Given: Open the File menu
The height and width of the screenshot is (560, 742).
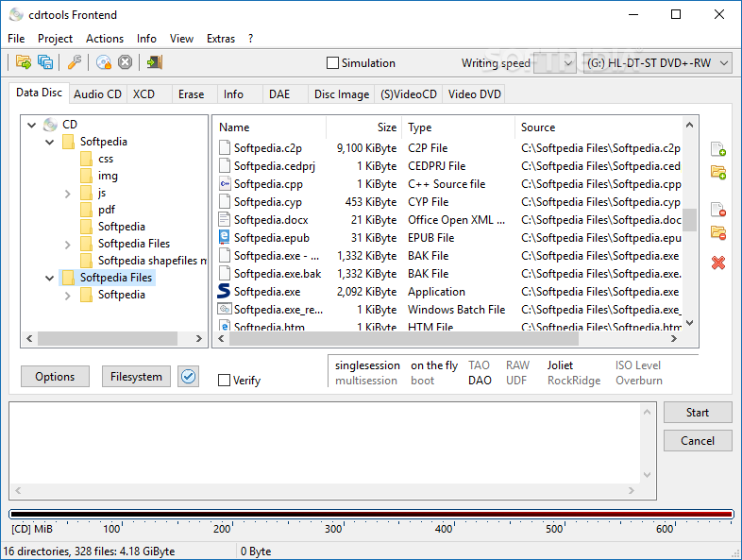Looking at the screenshot, I should (x=16, y=39).
